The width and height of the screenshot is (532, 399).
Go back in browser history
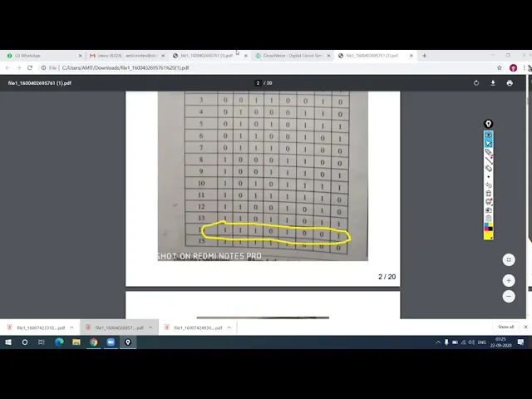point(7,68)
